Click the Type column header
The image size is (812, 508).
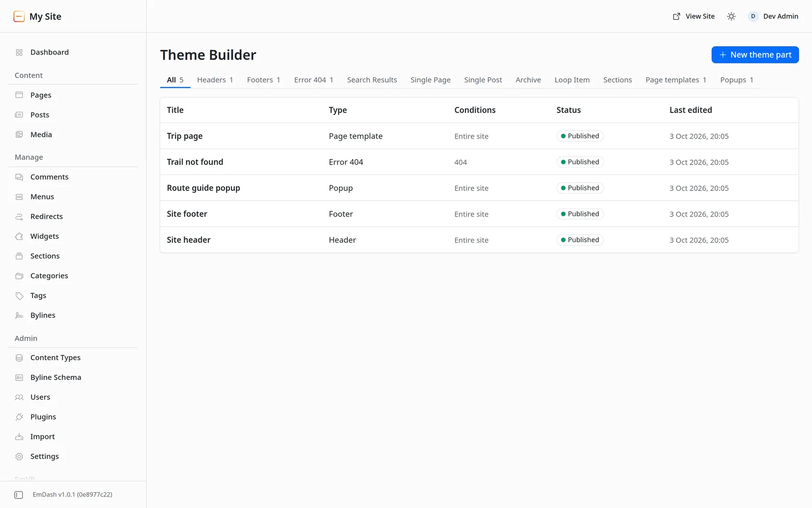(x=338, y=110)
